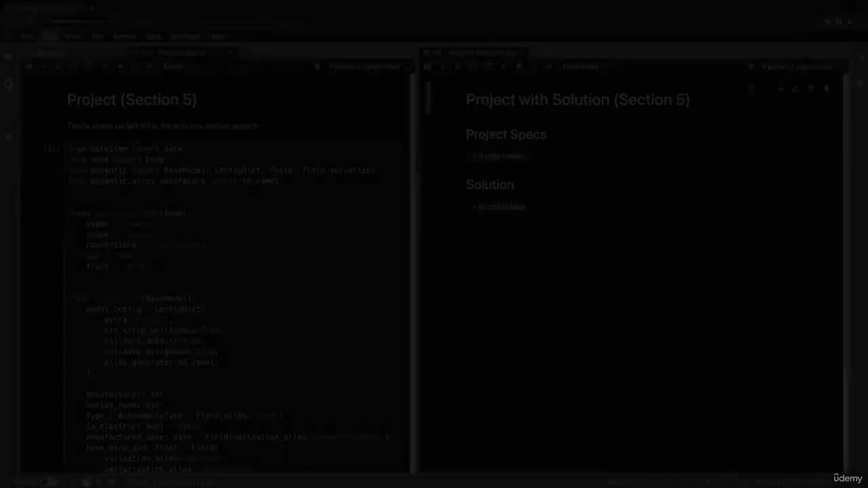
Task: Open the Help menu
Action: pos(217,36)
